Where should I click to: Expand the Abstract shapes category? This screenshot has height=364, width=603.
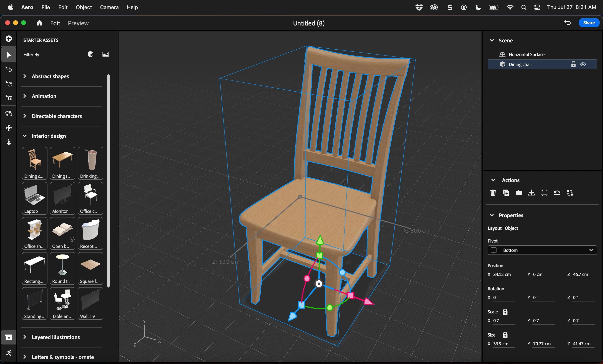click(x=50, y=76)
